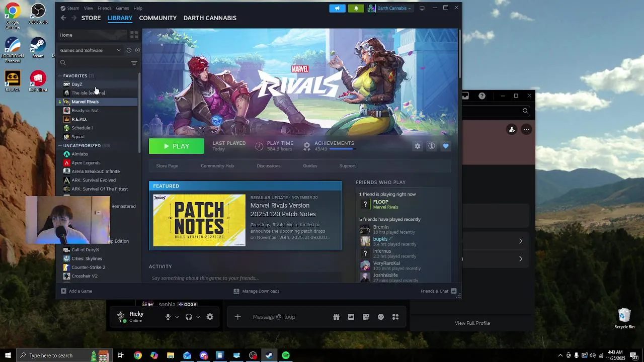This screenshot has width=644, height=362.
Task: Click the recent activity clock icon in sidebar
Action: (129, 50)
